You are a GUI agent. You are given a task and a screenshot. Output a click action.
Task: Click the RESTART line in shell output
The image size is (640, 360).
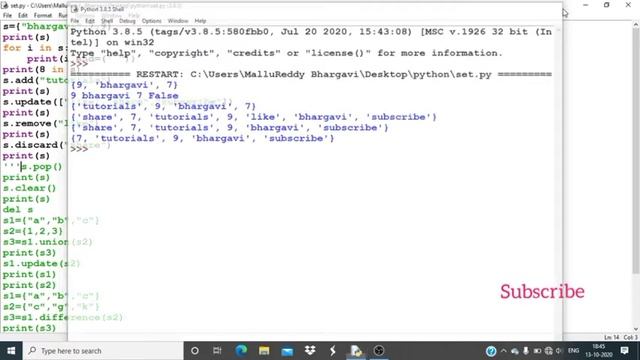tap(311, 74)
